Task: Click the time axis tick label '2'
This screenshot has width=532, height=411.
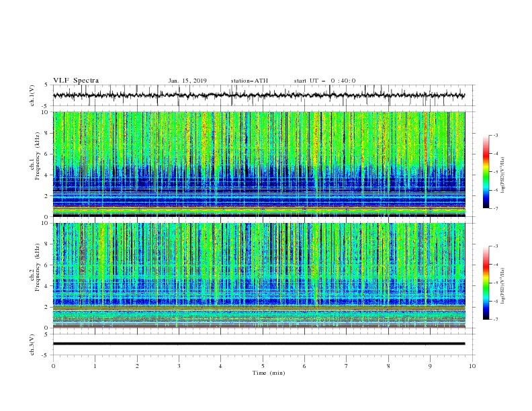Action: 137,366
